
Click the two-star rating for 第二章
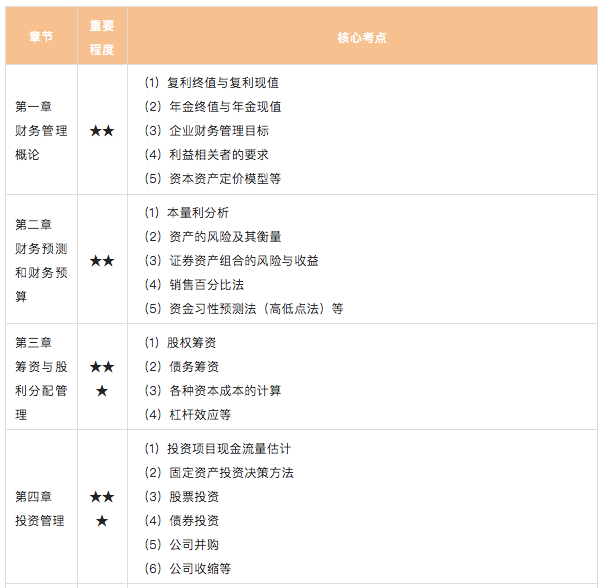coord(102,261)
